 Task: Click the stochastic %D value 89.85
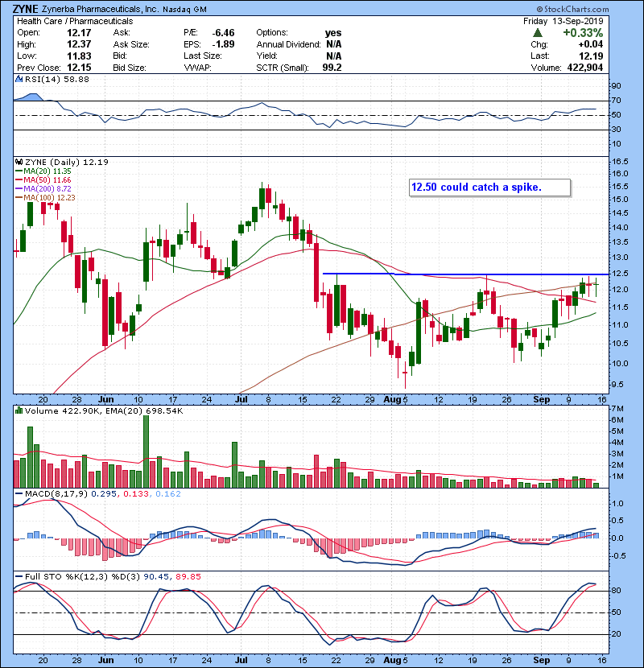[x=188, y=576]
